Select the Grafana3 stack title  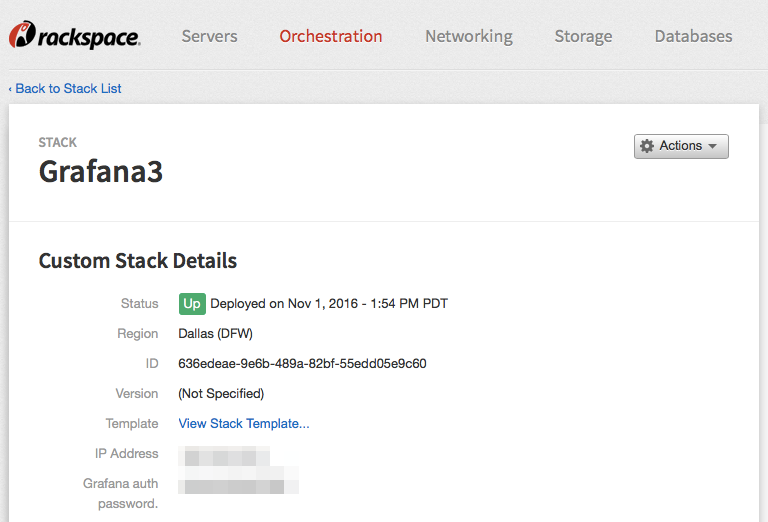101,172
